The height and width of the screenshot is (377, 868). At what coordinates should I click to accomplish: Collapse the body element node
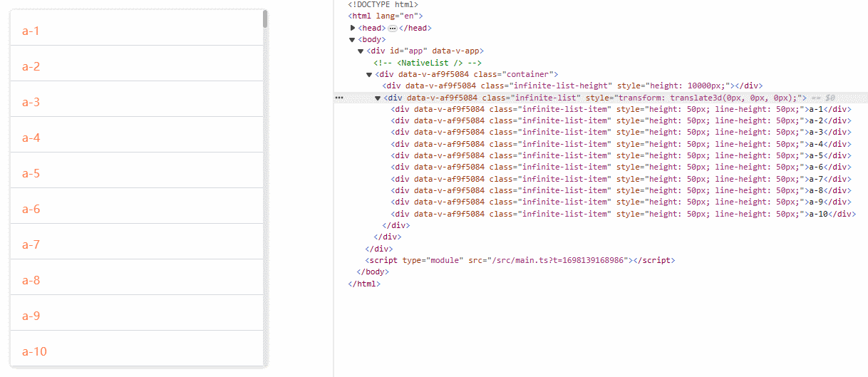352,39
